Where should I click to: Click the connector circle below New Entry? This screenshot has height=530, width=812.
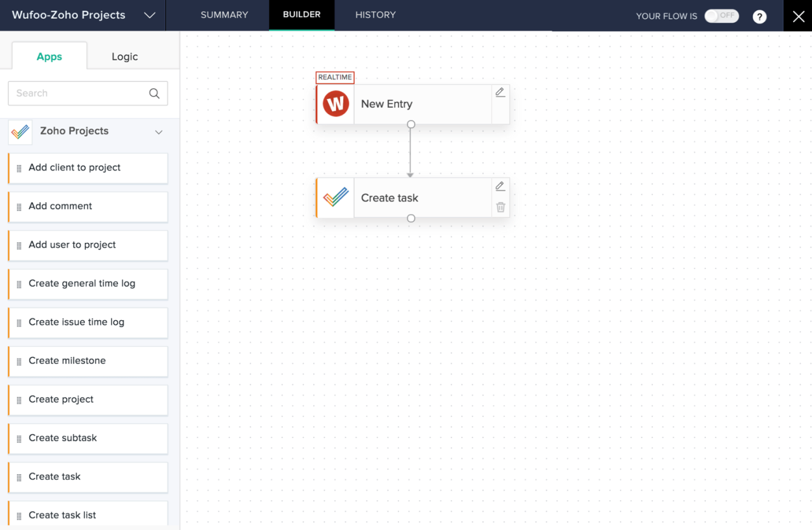point(410,125)
